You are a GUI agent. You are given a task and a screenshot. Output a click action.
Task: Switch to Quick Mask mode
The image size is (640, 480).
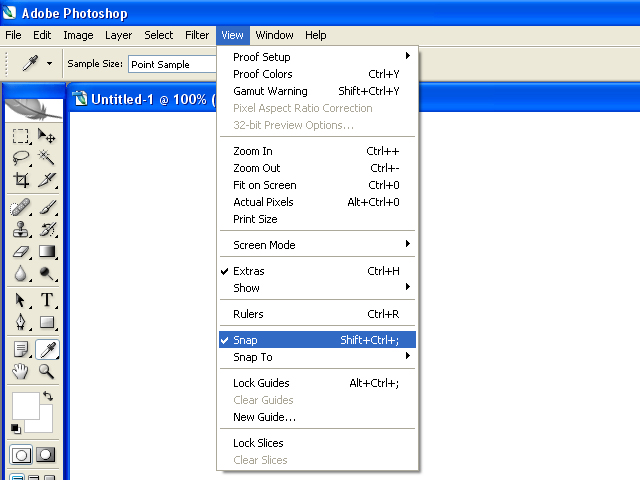[46, 455]
